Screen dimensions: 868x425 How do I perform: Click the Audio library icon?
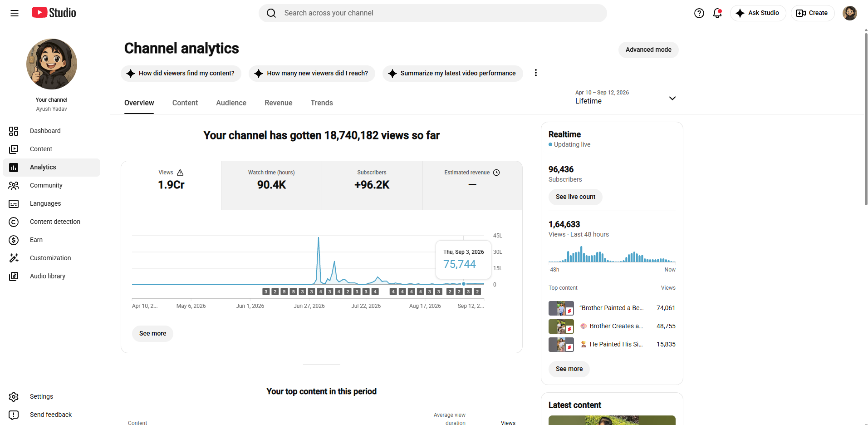[x=14, y=277]
